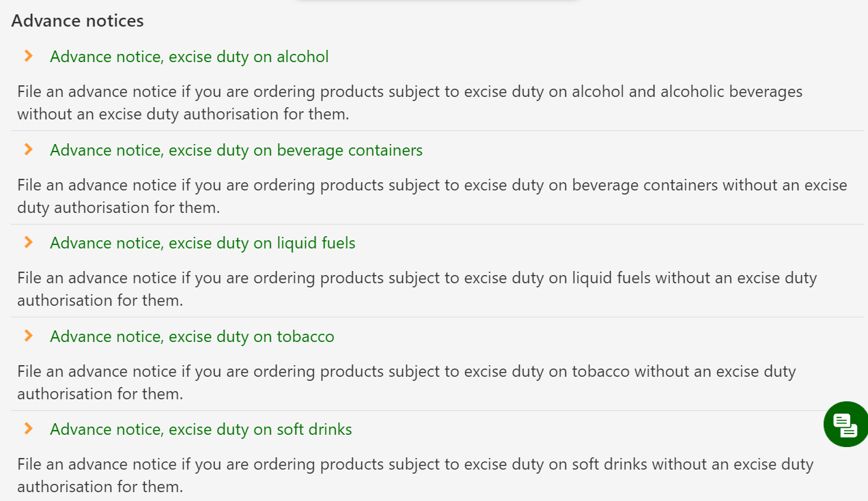This screenshot has width=868, height=501.
Task: Go to Advance notice, excise duty on tobacco
Action: 192,337
